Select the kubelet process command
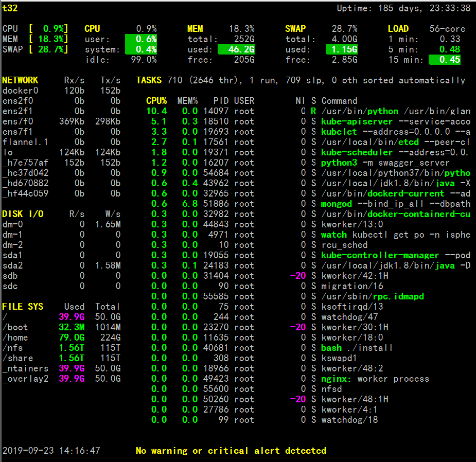Image resolution: width=476 pixels, height=462 pixels. click(396, 132)
